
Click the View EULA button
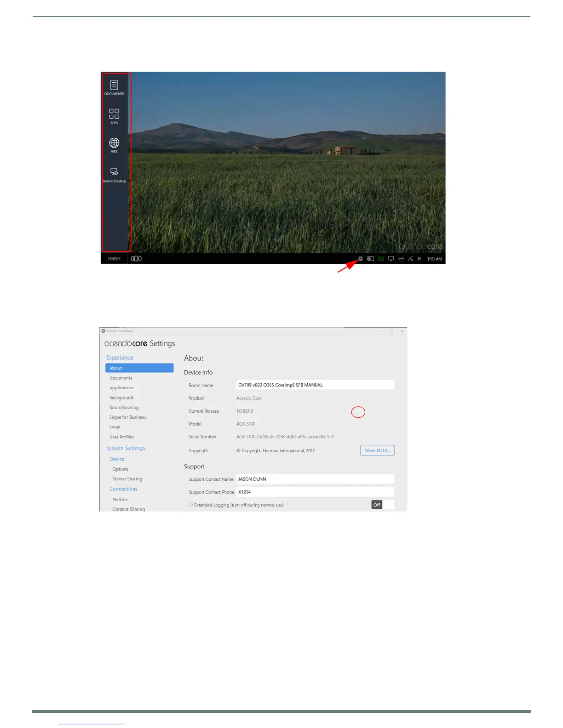pos(378,451)
